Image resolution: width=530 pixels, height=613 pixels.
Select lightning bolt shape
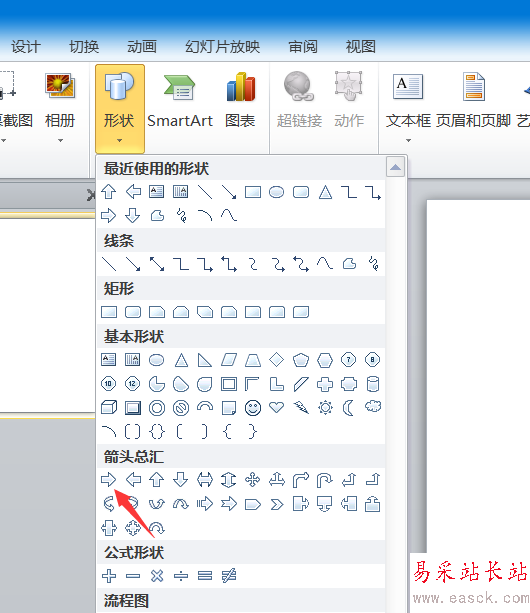tap(301, 408)
